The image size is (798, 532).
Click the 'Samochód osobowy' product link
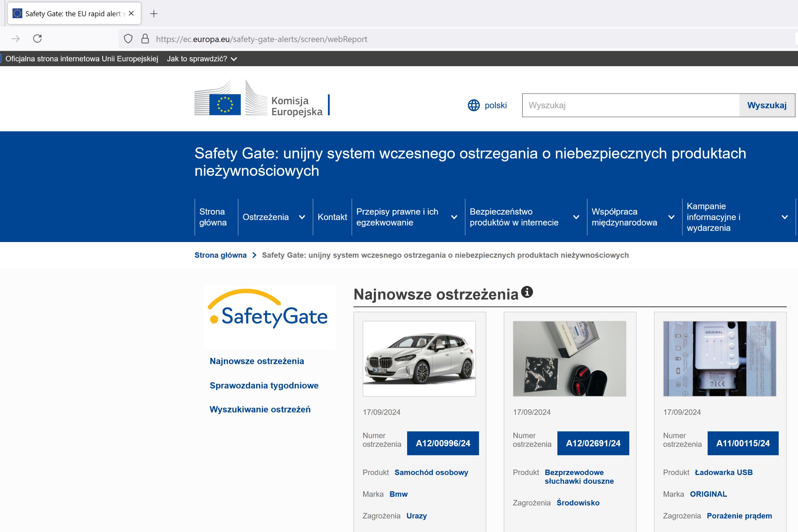(x=431, y=472)
